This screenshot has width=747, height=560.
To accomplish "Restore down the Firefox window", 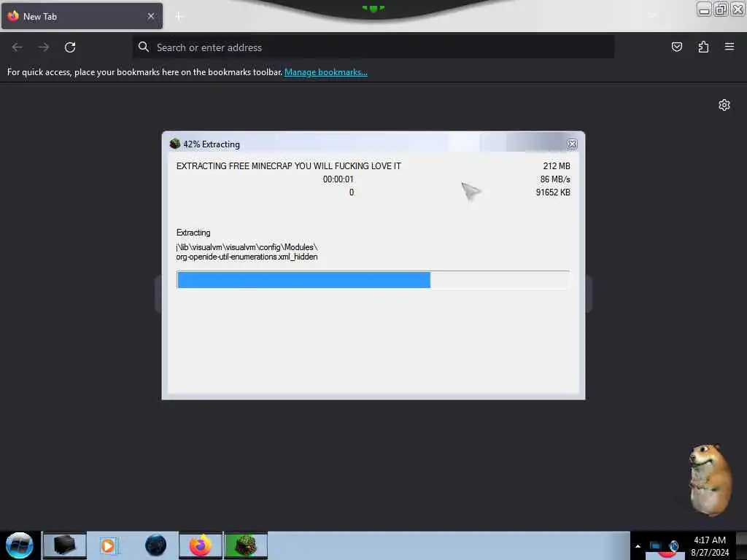I will [x=721, y=9].
